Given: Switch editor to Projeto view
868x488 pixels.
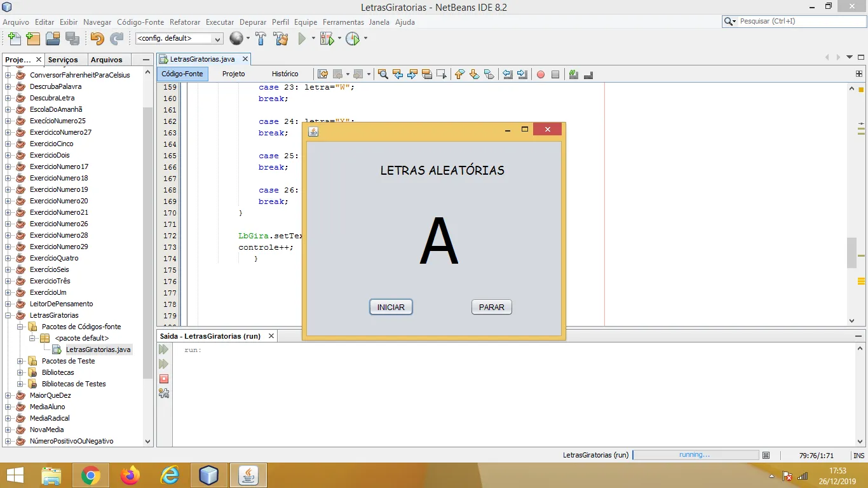Looking at the screenshot, I should (233, 74).
